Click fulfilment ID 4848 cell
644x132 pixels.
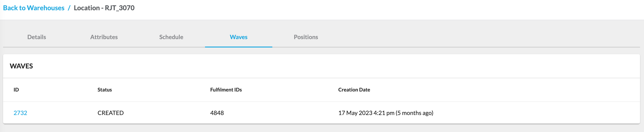click(x=217, y=113)
